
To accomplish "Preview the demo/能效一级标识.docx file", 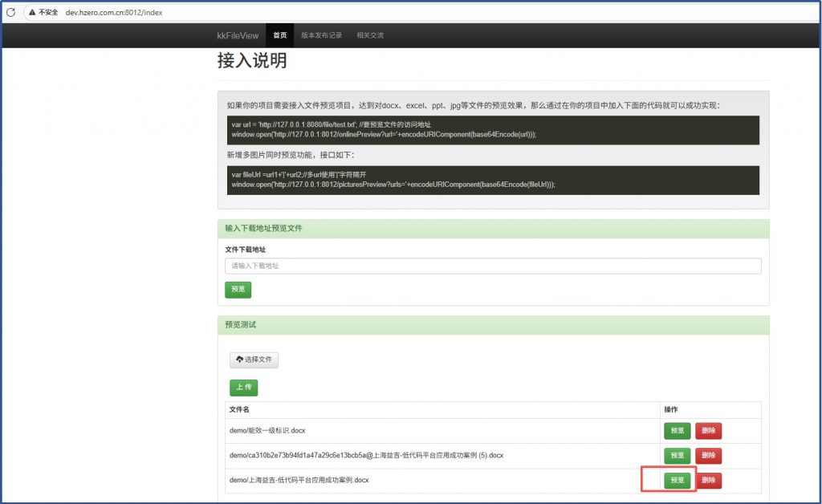I will tap(677, 431).
